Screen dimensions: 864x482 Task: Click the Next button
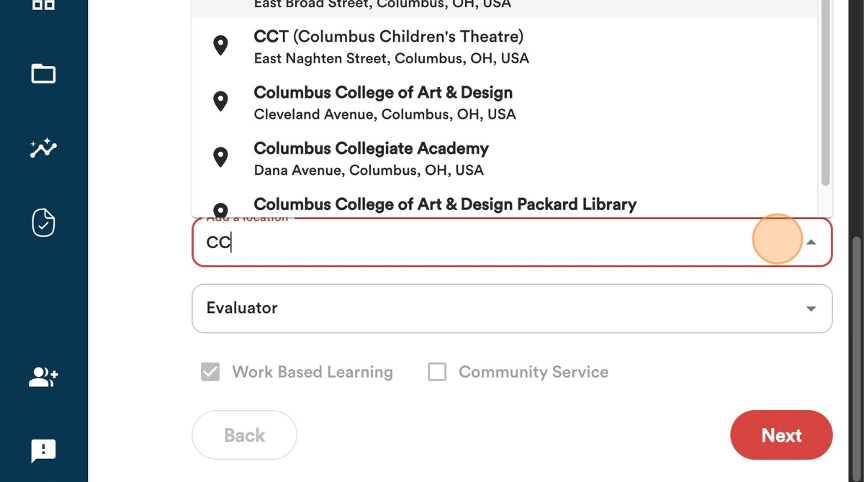[x=781, y=435]
